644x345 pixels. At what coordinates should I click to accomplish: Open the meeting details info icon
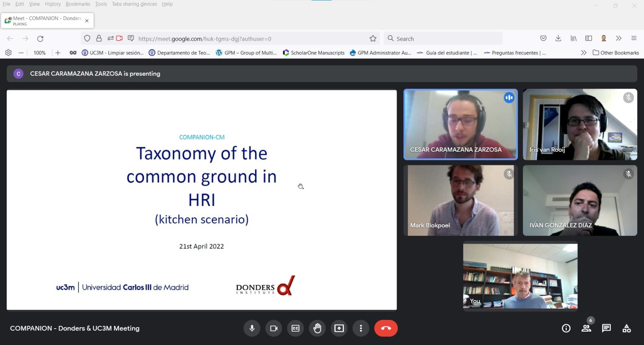[x=566, y=328]
